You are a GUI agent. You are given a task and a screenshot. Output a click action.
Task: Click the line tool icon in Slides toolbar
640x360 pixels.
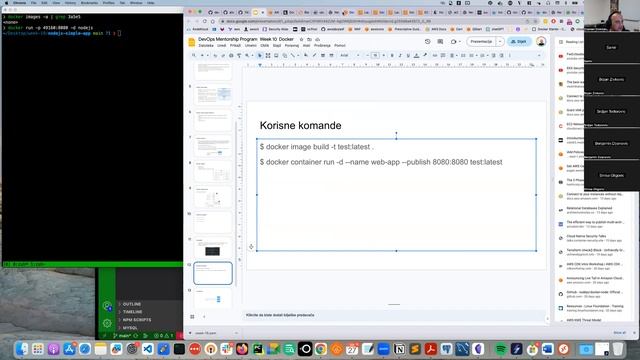click(x=293, y=55)
